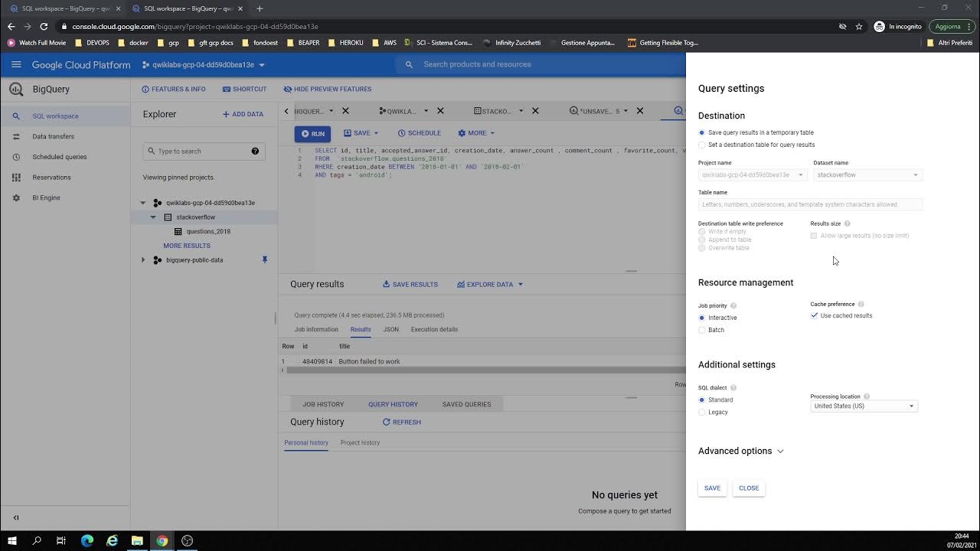
Task: Open the SQL workspace sidebar item
Action: [x=65, y=116]
